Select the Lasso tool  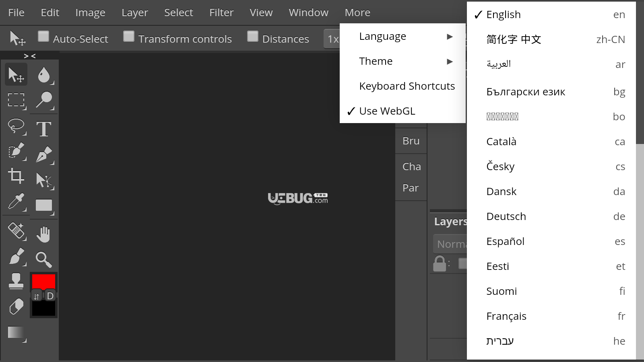click(16, 126)
